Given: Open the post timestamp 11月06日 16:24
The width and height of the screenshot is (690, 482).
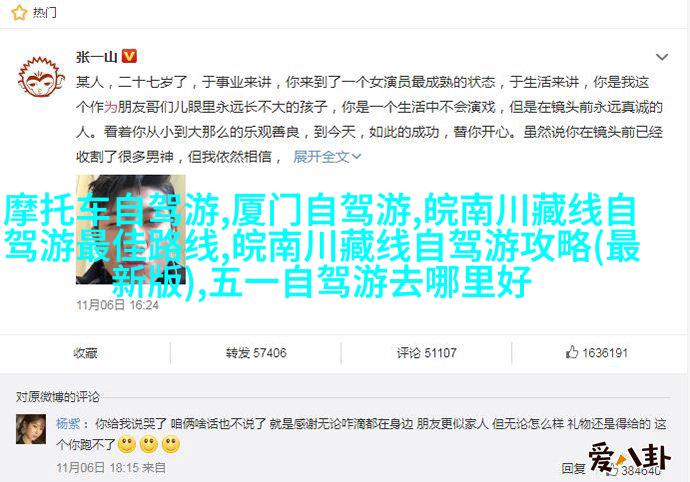Looking at the screenshot, I should [117, 305].
